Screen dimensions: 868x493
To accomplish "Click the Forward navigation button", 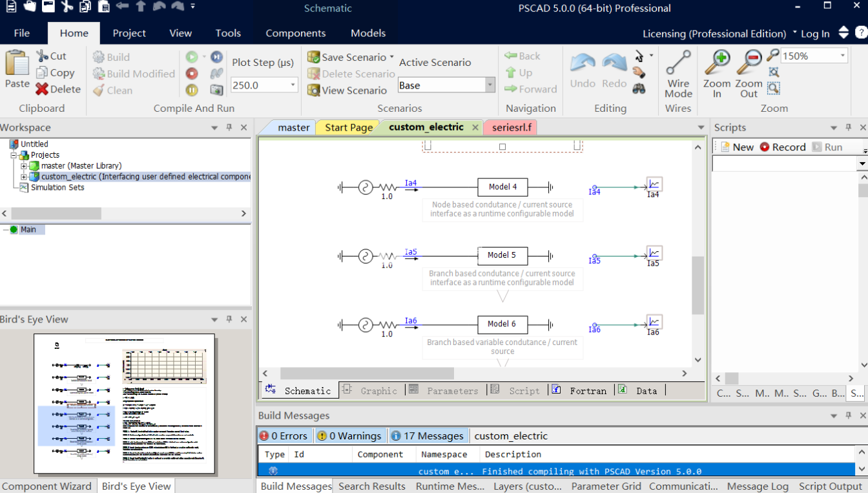I will click(530, 89).
